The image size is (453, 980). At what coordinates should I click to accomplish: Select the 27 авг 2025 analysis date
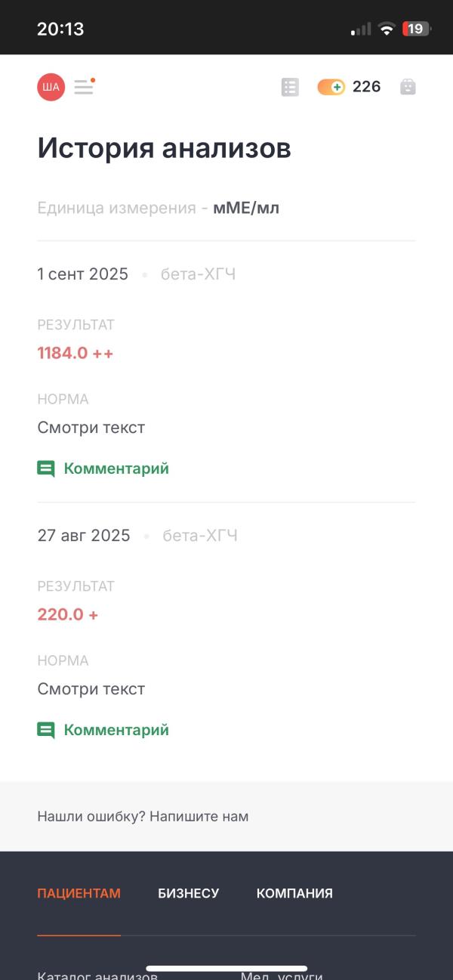point(84,536)
